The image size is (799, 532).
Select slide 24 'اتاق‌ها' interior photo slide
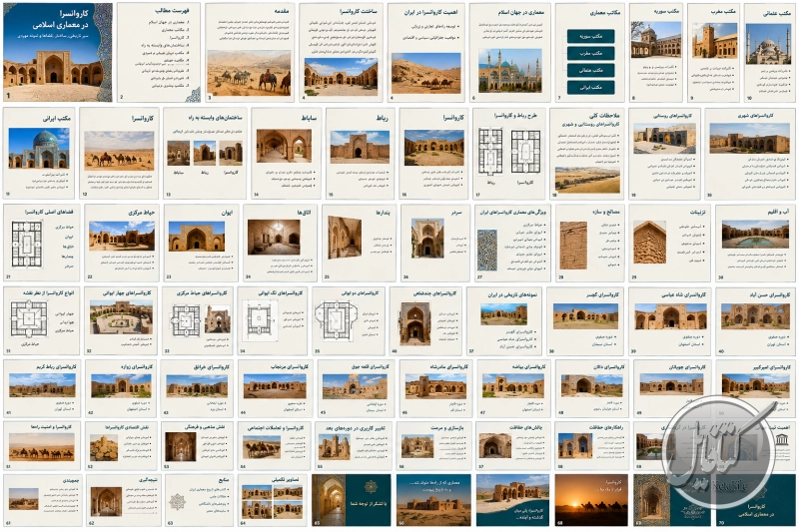[x=280, y=243]
